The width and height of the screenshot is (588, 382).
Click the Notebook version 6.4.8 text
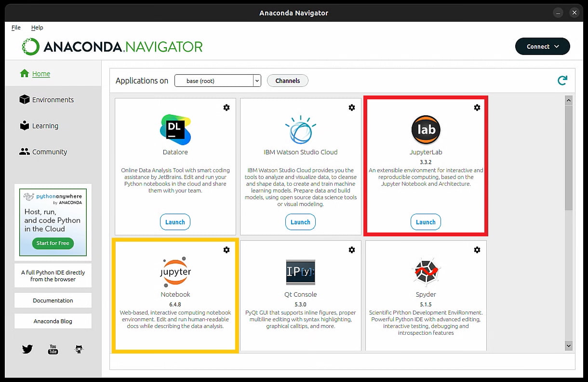coord(175,304)
